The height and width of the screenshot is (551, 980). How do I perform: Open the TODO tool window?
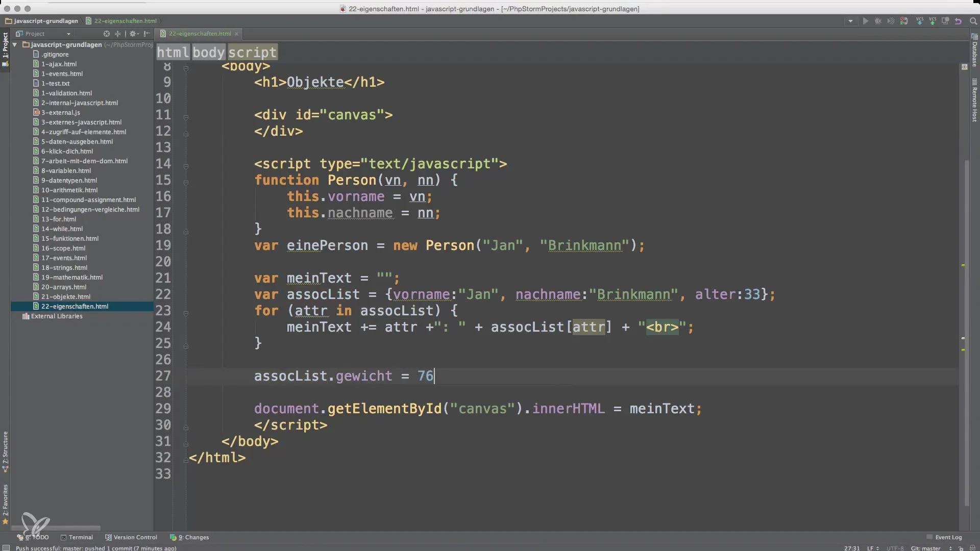tap(33, 537)
